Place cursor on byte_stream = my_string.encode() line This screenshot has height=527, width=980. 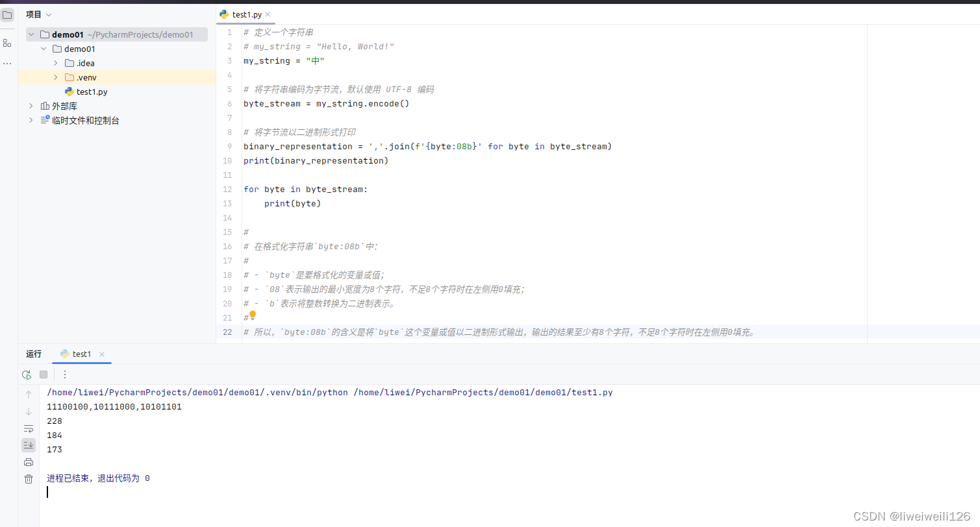point(327,104)
